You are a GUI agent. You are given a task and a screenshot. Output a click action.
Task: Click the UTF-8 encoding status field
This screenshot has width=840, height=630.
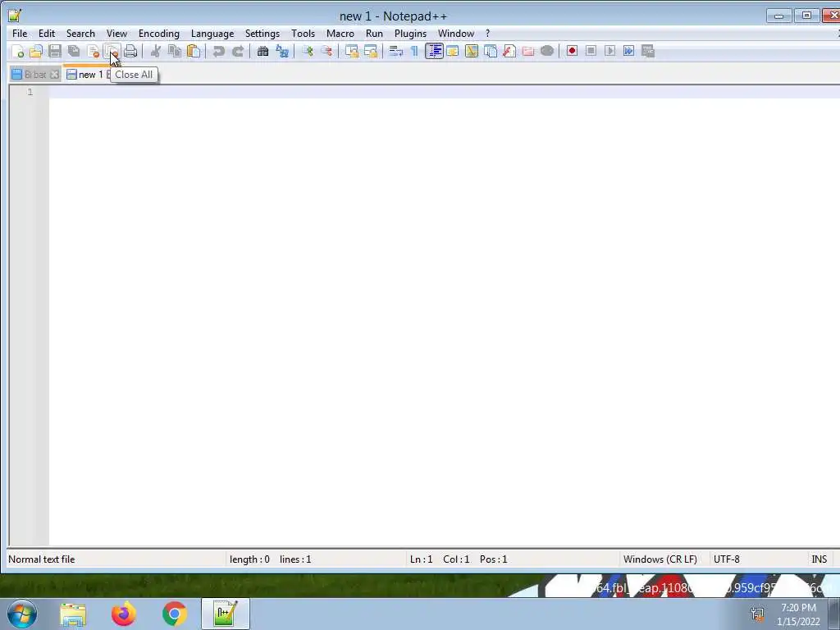727,559
